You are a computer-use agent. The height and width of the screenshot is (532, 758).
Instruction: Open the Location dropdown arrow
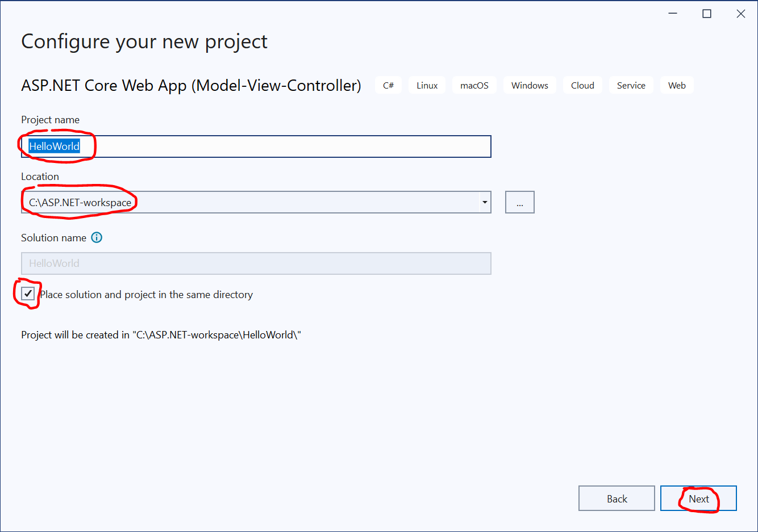485,202
